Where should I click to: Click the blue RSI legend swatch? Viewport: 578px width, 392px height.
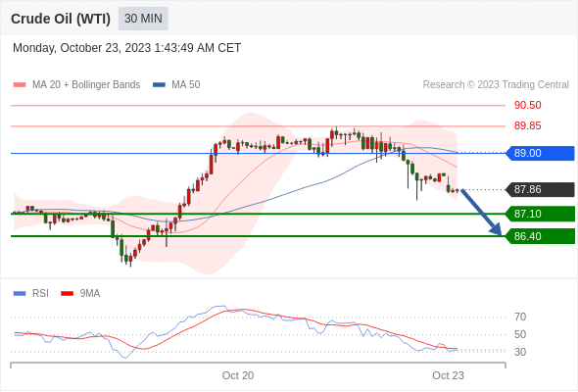[20, 294]
